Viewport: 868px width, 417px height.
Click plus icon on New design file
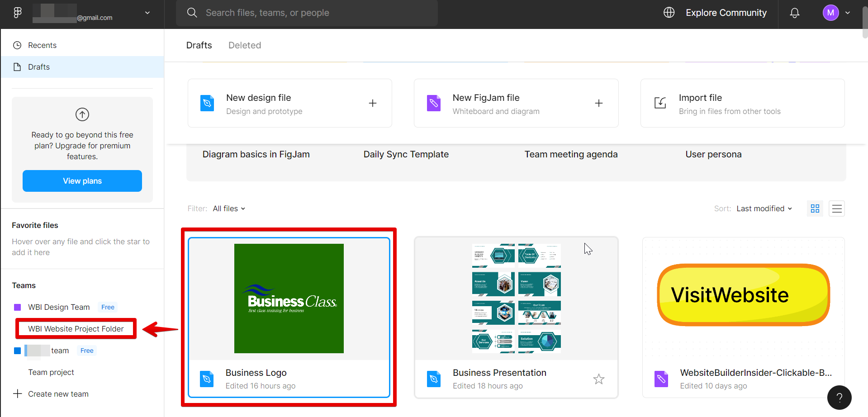[373, 103]
